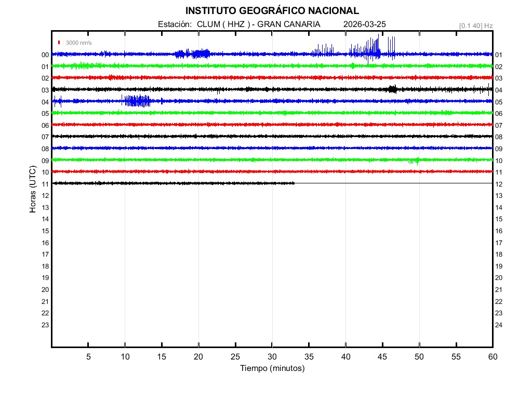532x399 pixels.
Task: Click the red 3000 nm/s scale bar
Action: point(59,43)
